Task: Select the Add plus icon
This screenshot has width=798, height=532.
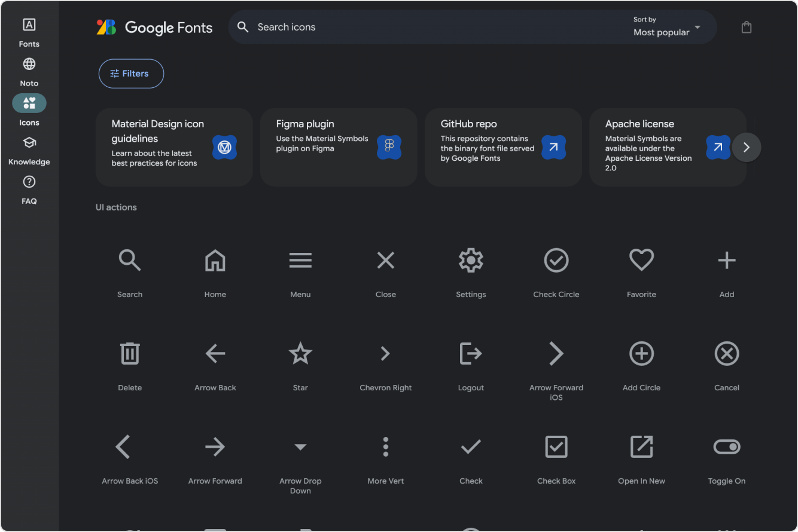Action: click(727, 261)
